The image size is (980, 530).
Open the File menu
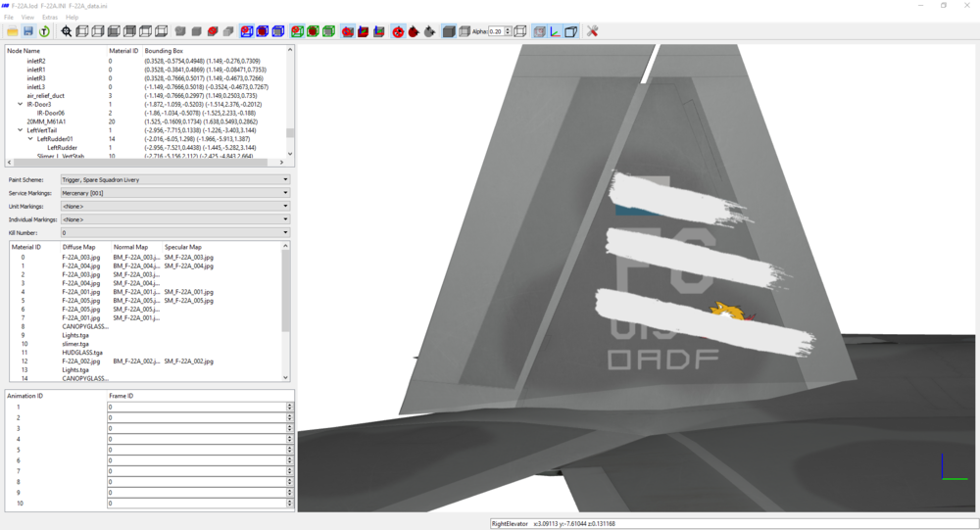9,17
